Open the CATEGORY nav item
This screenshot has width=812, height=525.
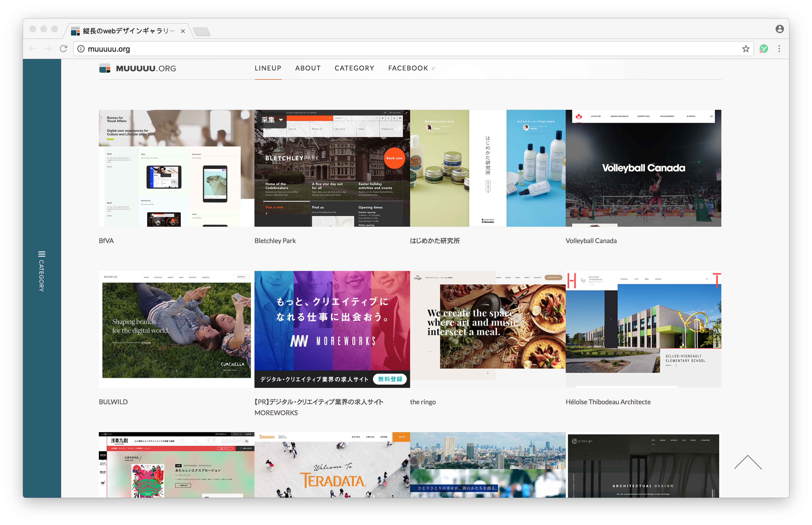click(x=354, y=68)
